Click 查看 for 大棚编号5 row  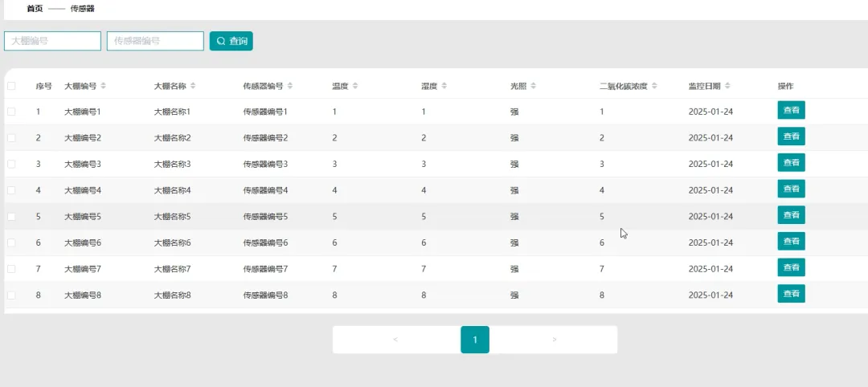[791, 215]
